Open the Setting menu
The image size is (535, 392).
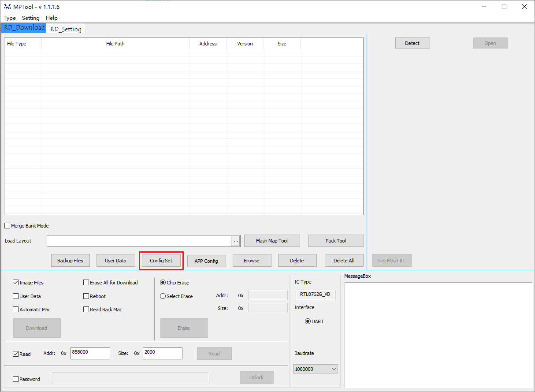31,18
